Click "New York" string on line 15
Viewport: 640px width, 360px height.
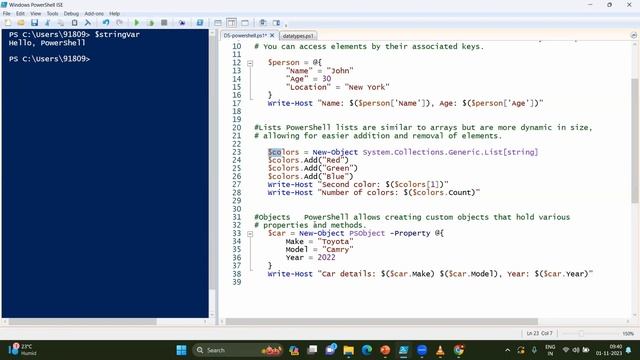(367, 87)
